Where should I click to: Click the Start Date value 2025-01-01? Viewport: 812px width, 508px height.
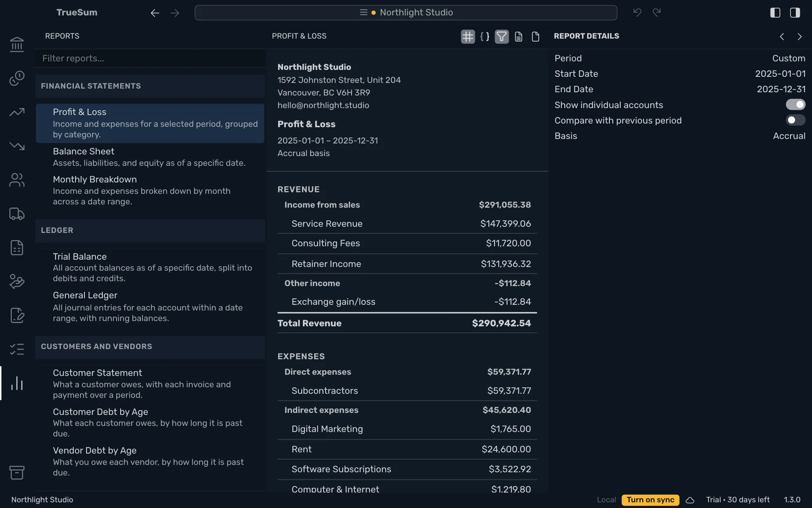pyautogui.click(x=780, y=74)
